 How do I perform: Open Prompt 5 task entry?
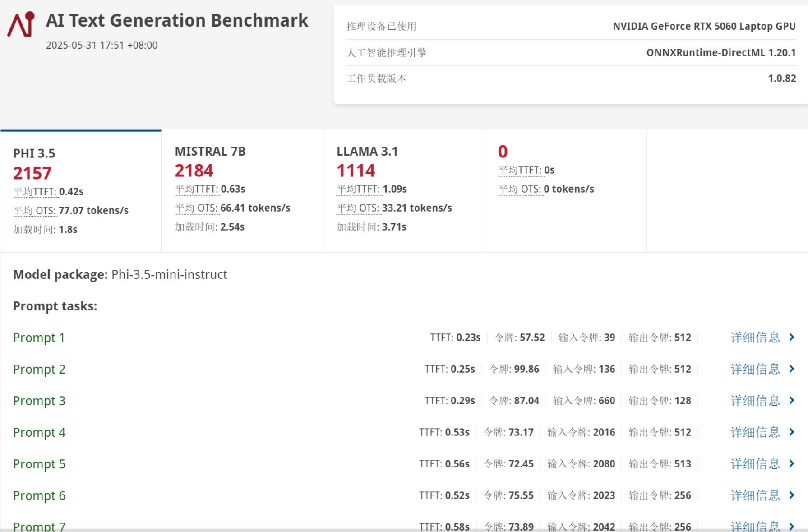point(39,464)
